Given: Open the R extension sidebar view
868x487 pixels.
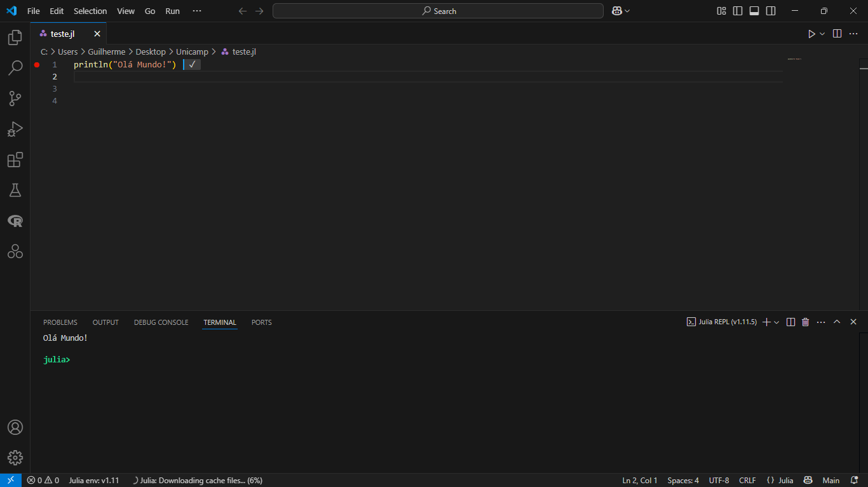Looking at the screenshot, I should point(15,221).
